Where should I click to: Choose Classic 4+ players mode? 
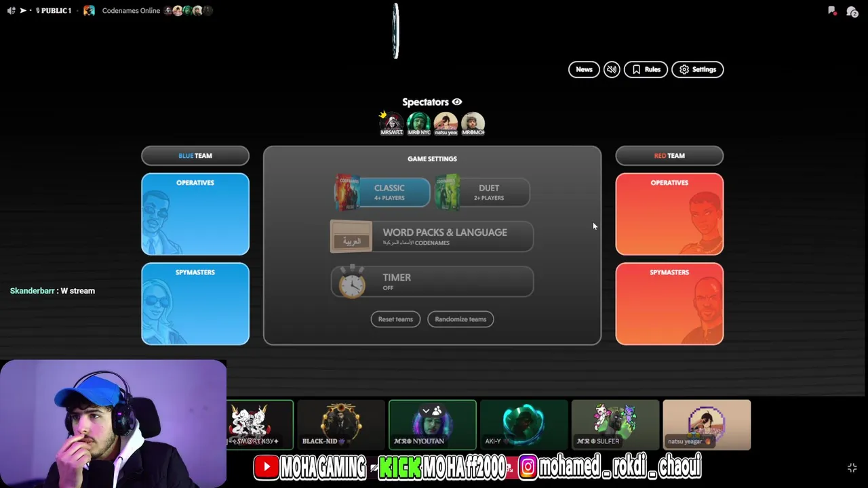pos(382,192)
